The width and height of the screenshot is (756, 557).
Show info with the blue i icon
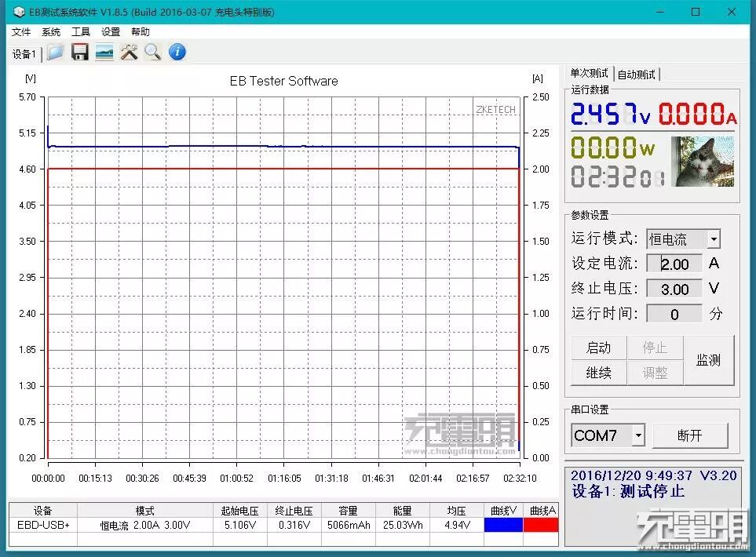177,52
